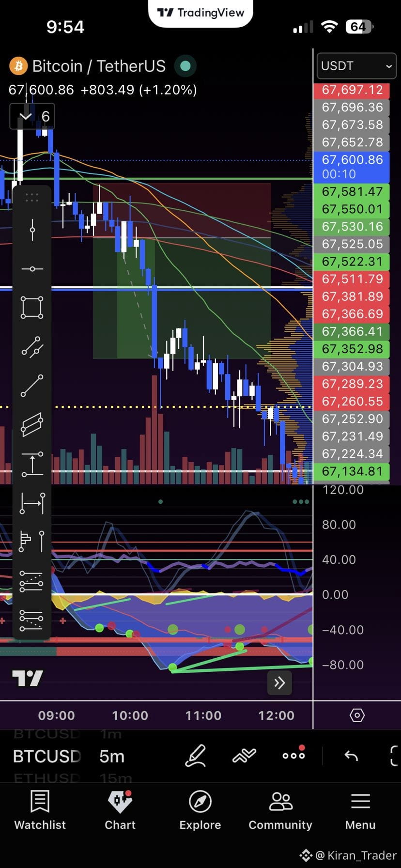Open the Menu tab

pos(360,810)
